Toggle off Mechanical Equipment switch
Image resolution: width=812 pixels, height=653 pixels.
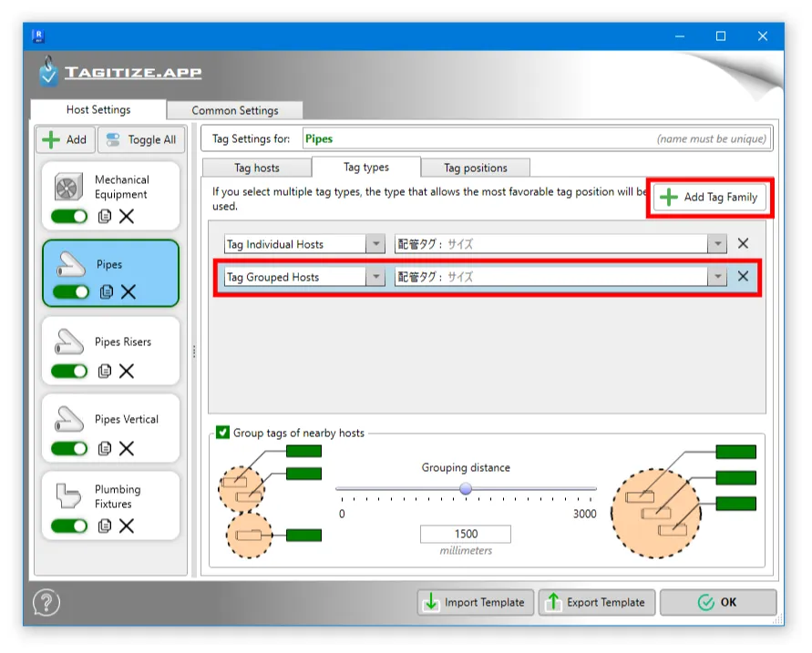[x=69, y=216]
